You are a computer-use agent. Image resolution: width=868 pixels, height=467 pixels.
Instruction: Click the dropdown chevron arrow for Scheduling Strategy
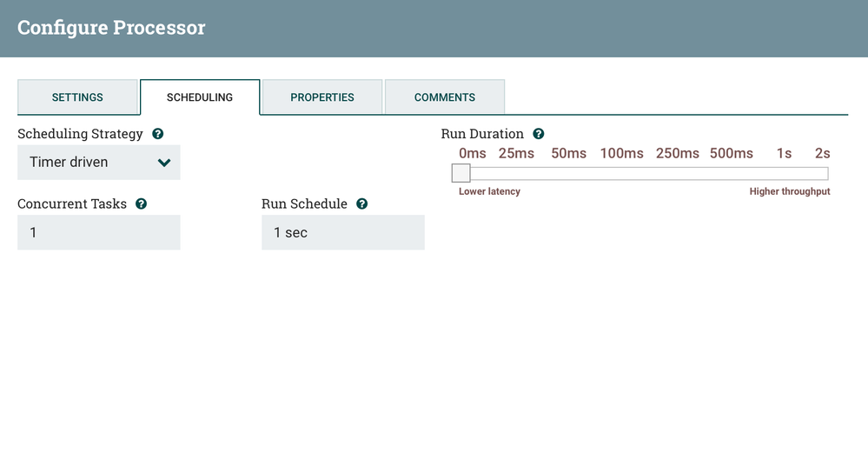(164, 163)
